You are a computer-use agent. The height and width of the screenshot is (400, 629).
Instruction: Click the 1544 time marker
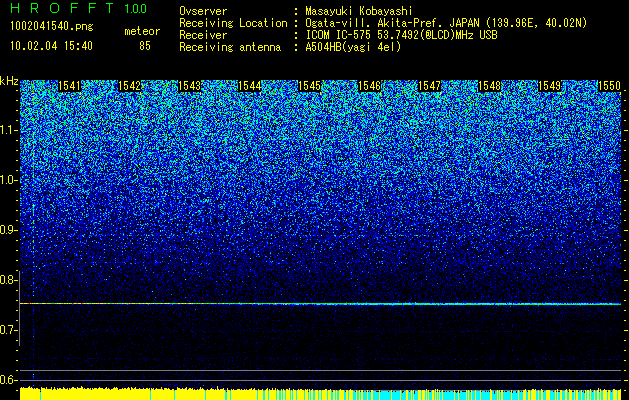pos(250,86)
